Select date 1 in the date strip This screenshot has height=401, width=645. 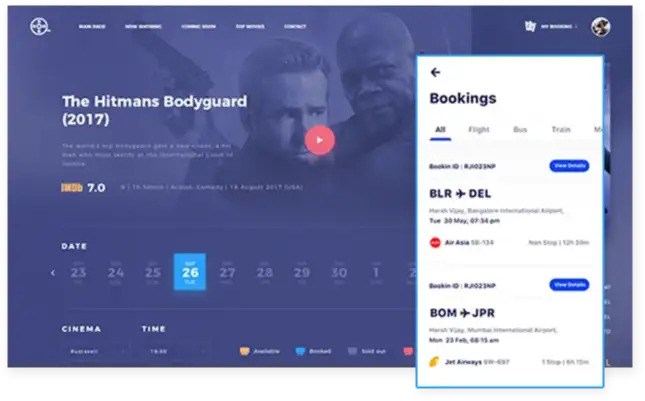(x=376, y=272)
